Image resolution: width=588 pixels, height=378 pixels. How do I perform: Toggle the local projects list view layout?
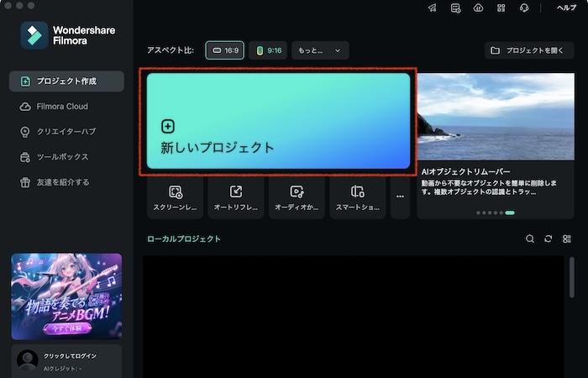(x=567, y=239)
